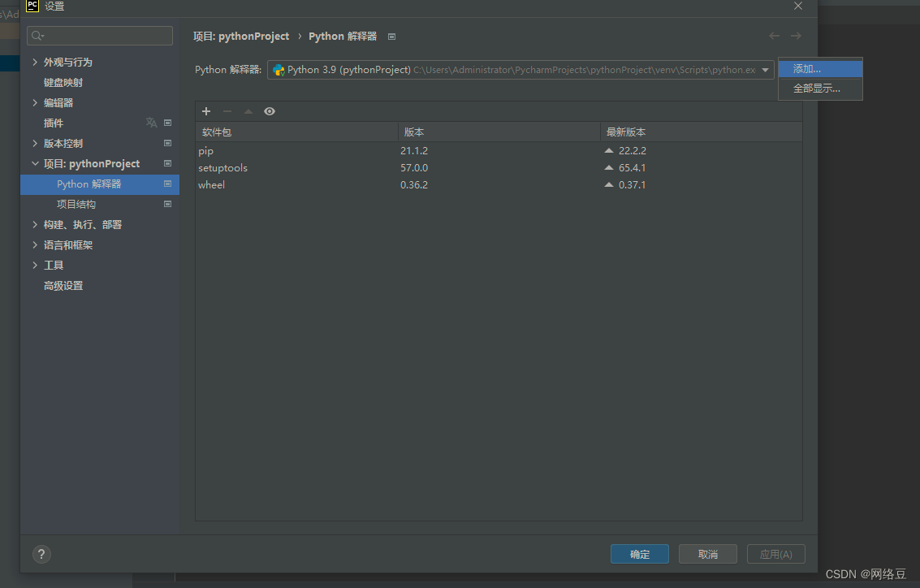Open 高级设置 page
This screenshot has height=588, width=920.
point(63,286)
